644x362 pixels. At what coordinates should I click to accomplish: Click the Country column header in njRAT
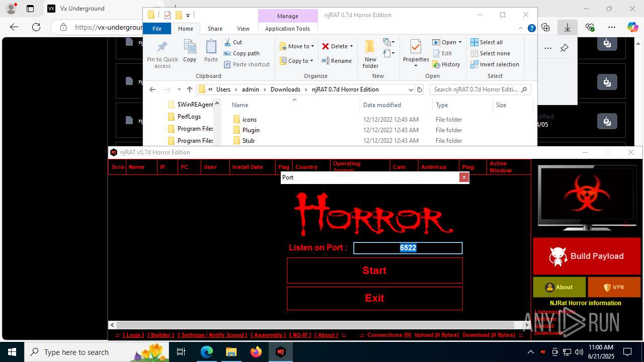click(x=311, y=167)
